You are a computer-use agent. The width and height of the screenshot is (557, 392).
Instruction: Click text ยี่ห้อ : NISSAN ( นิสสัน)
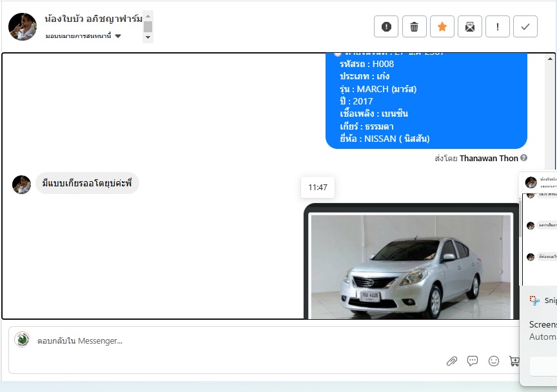(385, 139)
